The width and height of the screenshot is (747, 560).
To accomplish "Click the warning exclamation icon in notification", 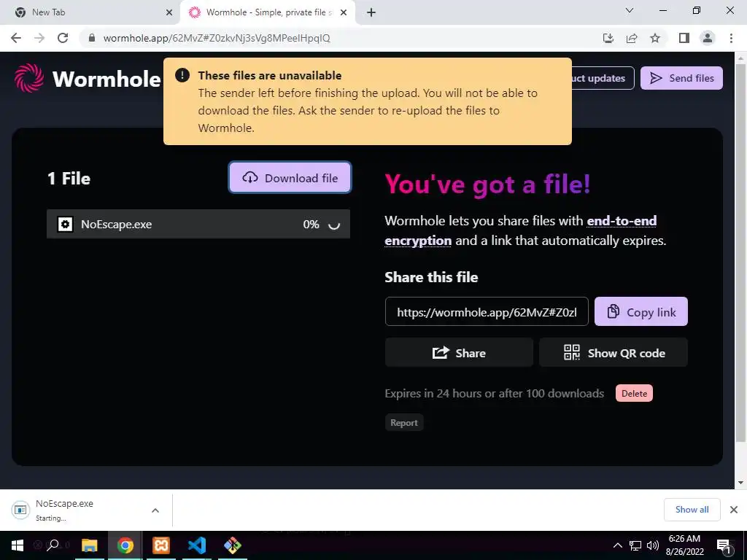I will [x=182, y=75].
